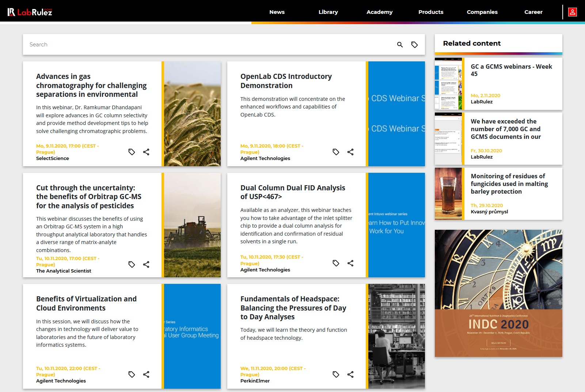The height and width of the screenshot is (392, 585).
Task: Open Advances in gas chromatography webinar title
Action: tap(91, 85)
